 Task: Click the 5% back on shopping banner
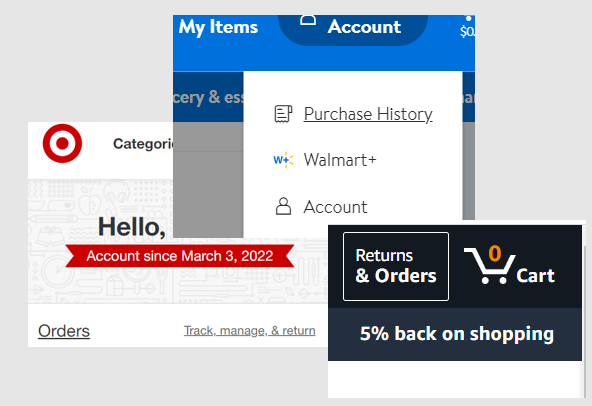pyautogui.click(x=455, y=334)
